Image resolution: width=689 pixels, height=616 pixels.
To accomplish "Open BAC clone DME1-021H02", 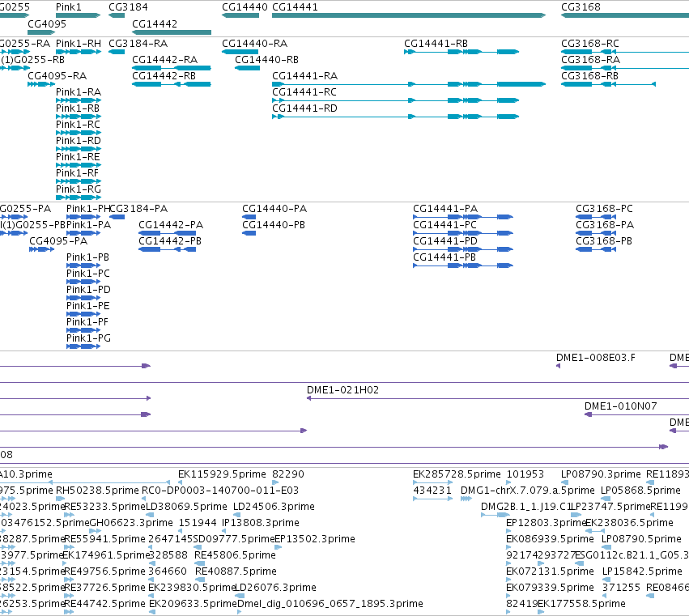I will click(497, 398).
